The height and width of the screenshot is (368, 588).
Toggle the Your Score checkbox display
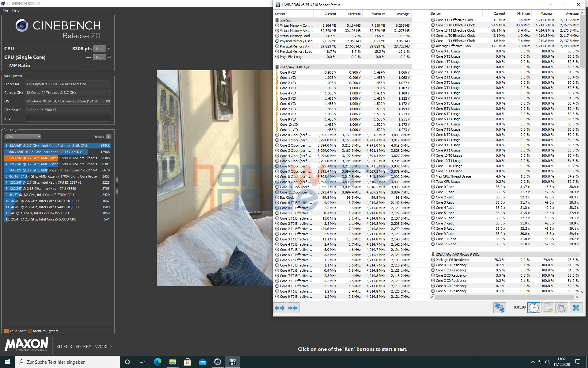click(x=6, y=330)
